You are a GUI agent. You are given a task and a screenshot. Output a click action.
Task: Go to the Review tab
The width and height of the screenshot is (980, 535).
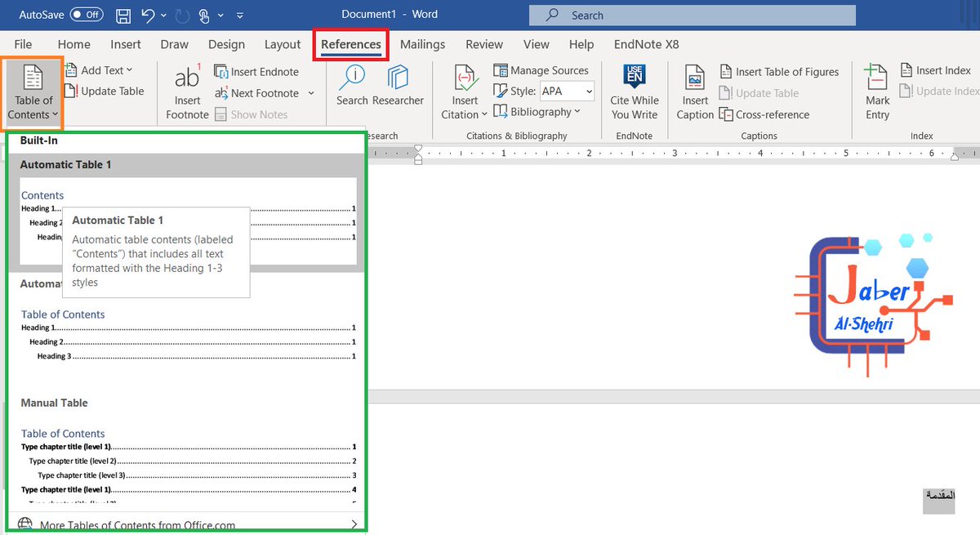tap(484, 44)
